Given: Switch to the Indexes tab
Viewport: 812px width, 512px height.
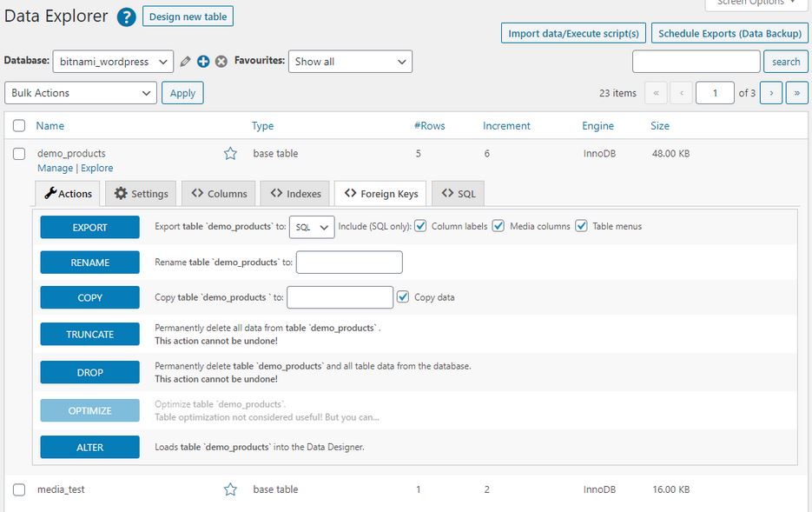Looking at the screenshot, I should click(x=295, y=194).
